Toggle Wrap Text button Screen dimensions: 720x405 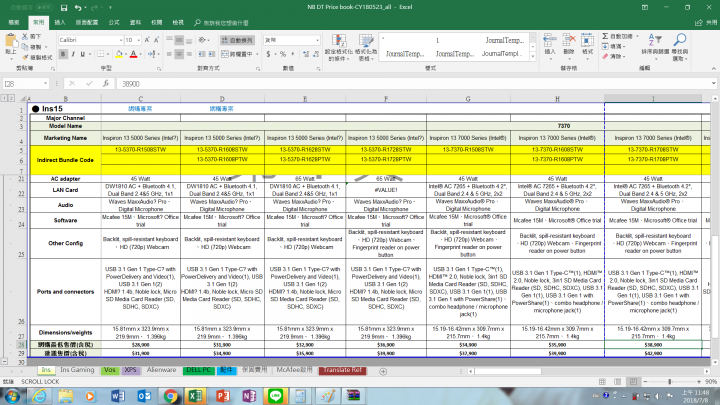pos(237,40)
